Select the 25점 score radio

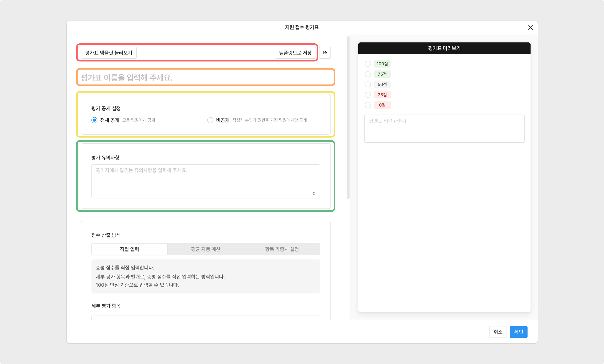tap(368, 95)
